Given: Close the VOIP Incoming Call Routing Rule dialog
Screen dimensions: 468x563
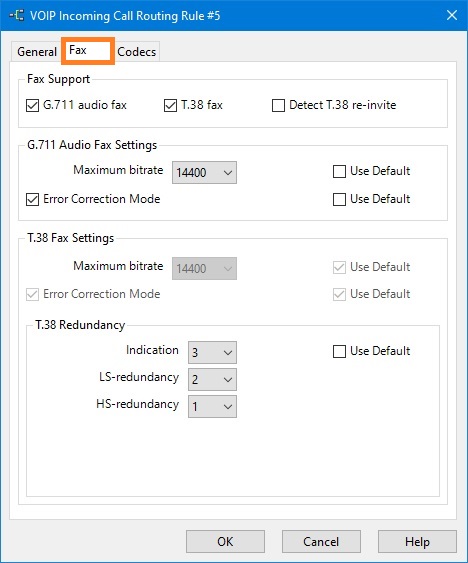Looking at the screenshot, I should (x=451, y=15).
